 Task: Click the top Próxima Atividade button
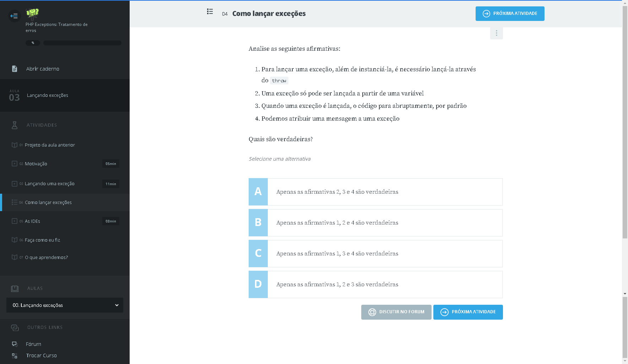tap(510, 13)
